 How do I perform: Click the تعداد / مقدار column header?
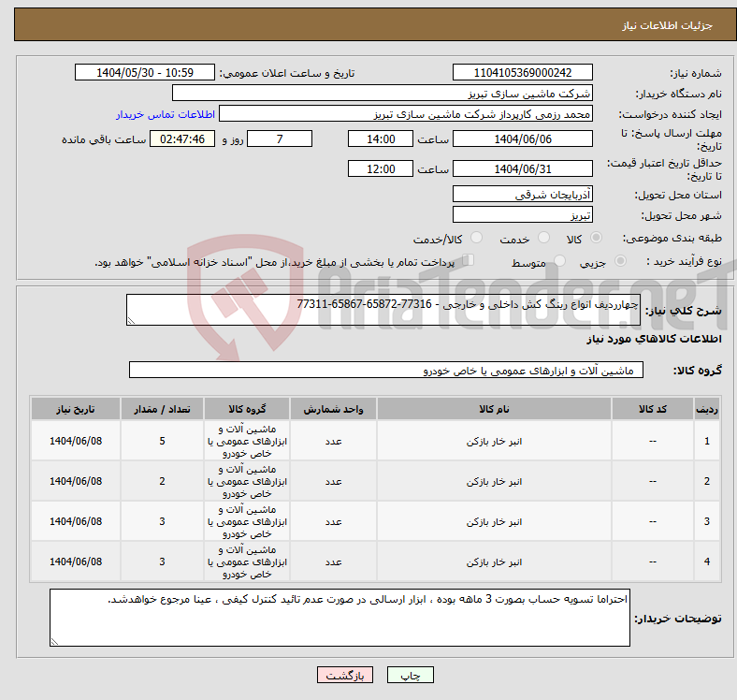coord(162,409)
